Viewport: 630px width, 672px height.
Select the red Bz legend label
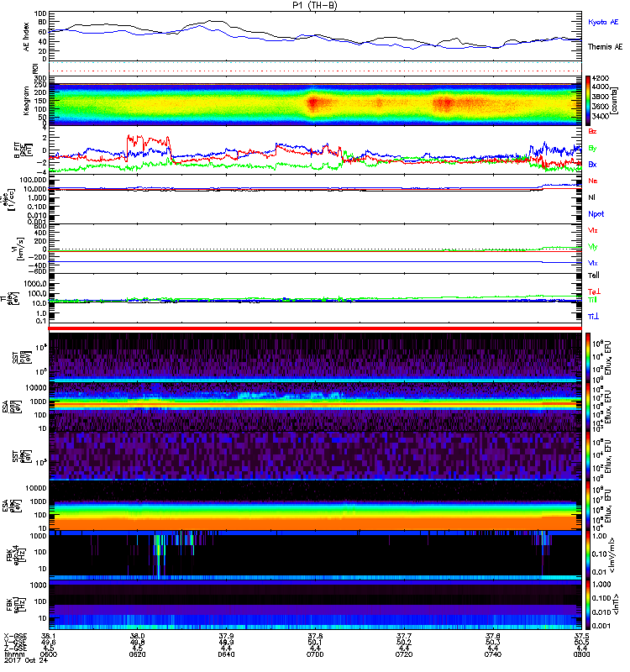[592, 131]
